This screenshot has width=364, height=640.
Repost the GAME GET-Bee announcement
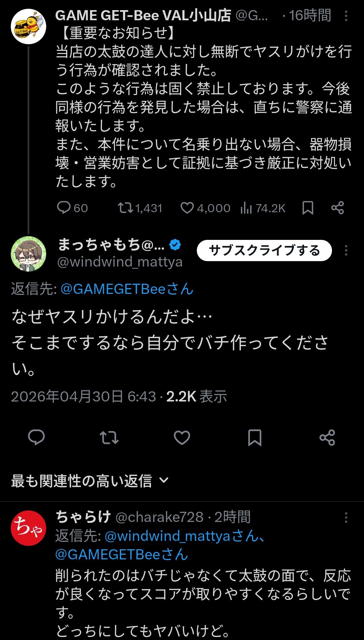tap(125, 208)
